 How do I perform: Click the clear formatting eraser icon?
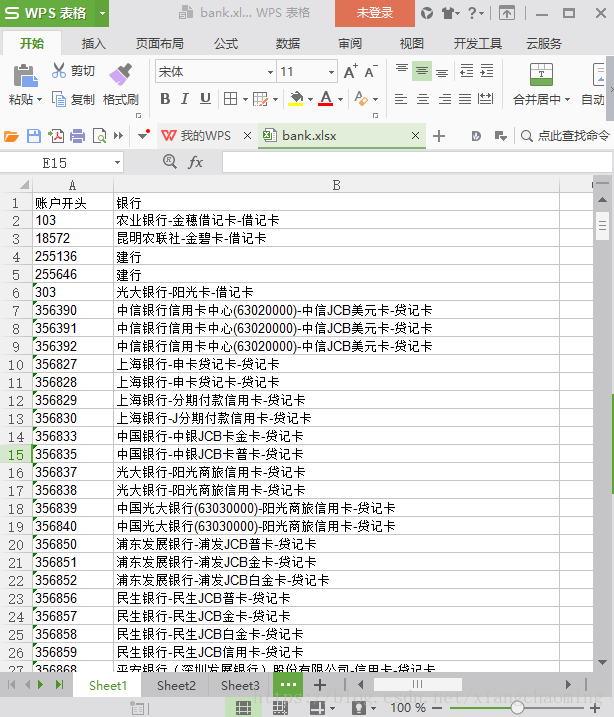tap(361, 99)
